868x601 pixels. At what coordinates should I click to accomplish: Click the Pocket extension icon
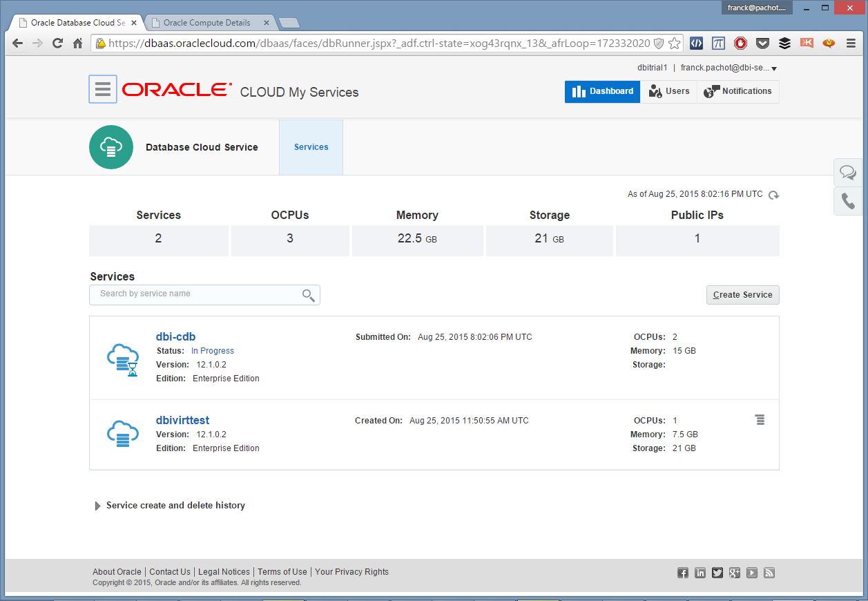coord(763,43)
